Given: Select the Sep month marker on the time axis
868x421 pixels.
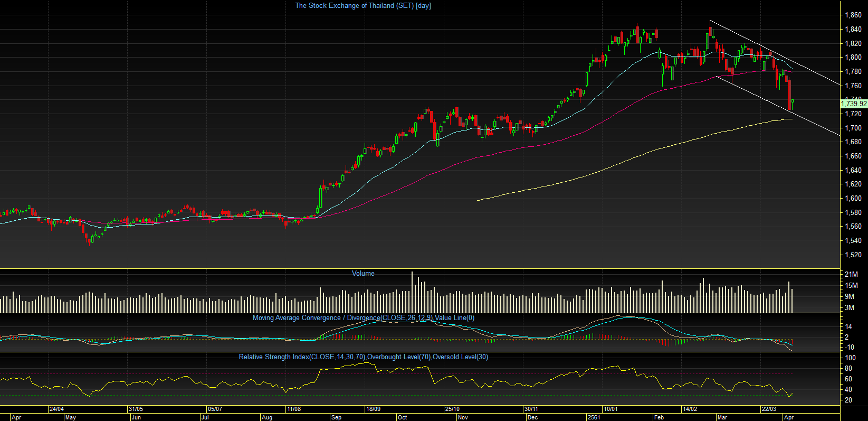Looking at the screenshot, I should pos(336,417).
